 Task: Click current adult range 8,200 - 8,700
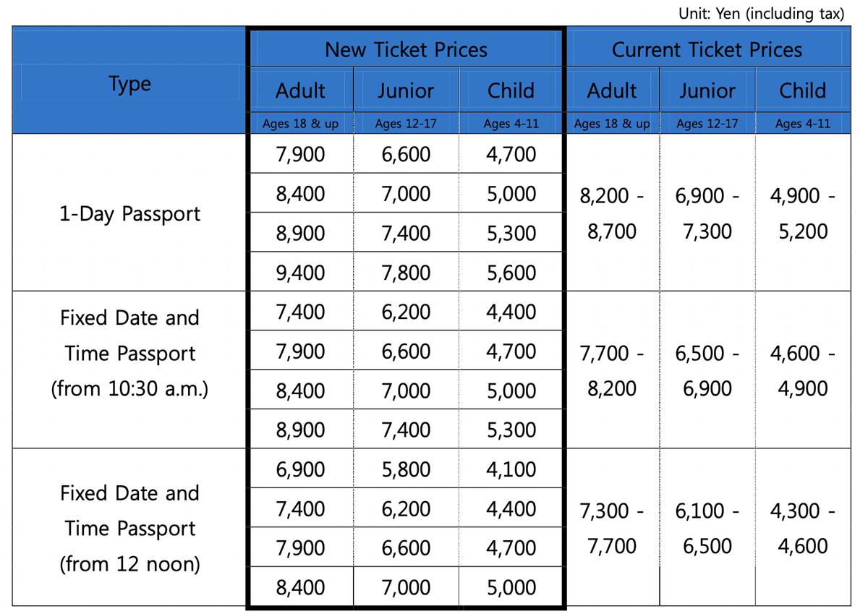[612, 213]
